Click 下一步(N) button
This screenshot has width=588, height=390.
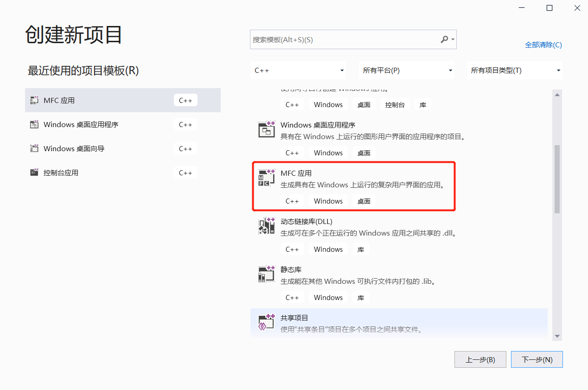[x=537, y=359]
